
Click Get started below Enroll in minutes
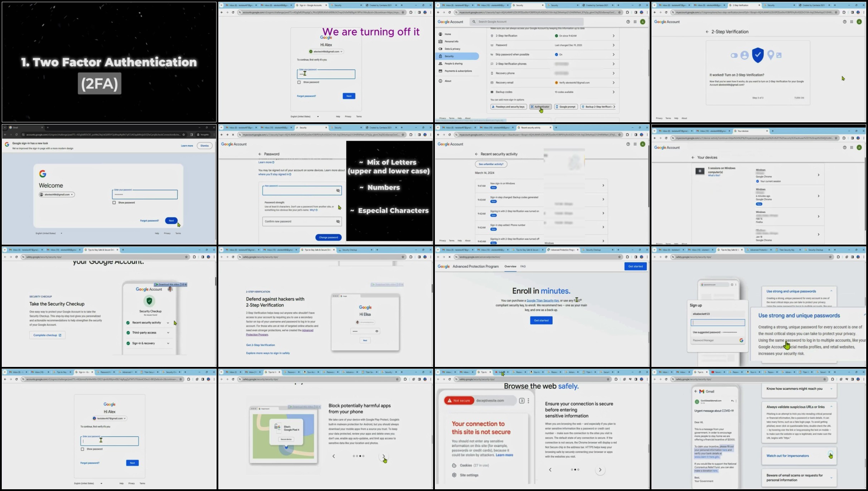(x=541, y=320)
